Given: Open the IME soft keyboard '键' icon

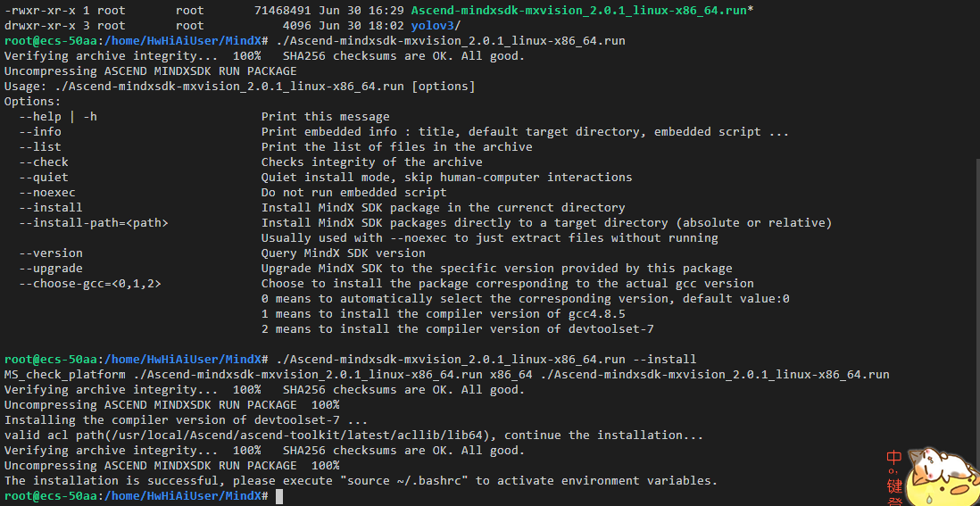Looking at the screenshot, I should 894,486.
